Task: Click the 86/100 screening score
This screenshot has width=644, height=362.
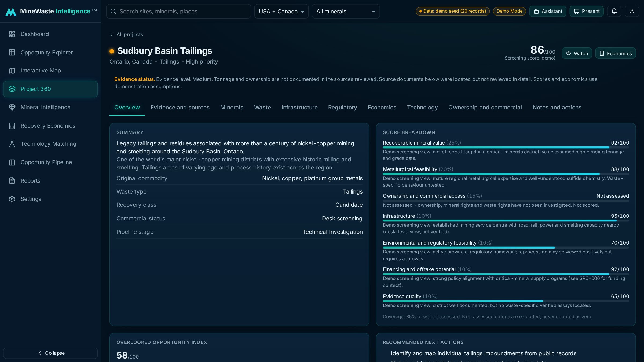Action: point(543,50)
